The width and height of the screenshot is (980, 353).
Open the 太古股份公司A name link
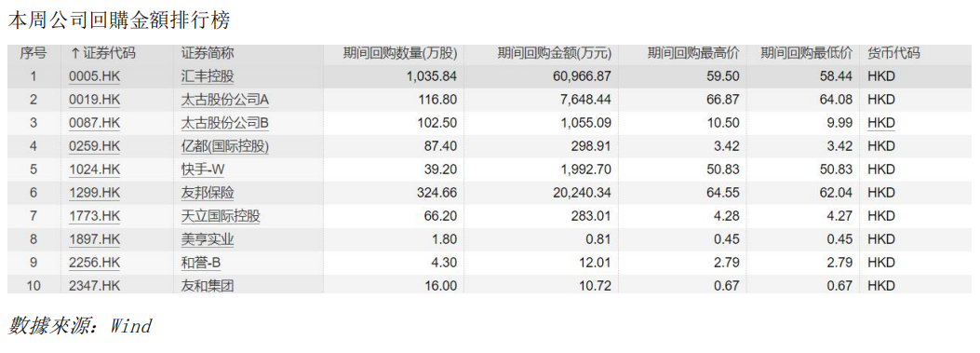225,101
